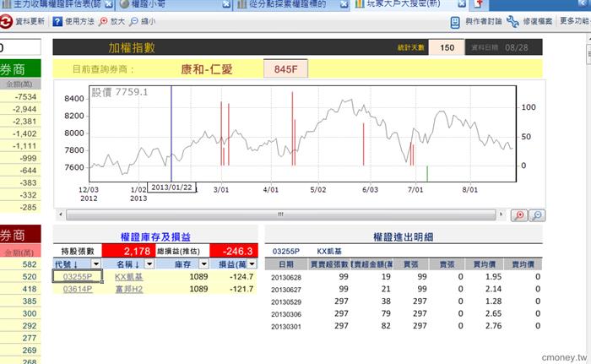Click the 修復檔案 label
The image size is (591, 364).
pyautogui.click(x=538, y=21)
